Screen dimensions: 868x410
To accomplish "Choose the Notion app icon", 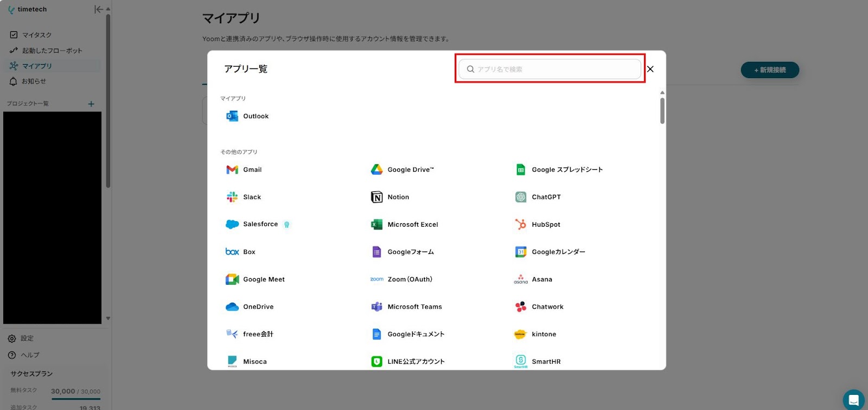I will (x=376, y=197).
